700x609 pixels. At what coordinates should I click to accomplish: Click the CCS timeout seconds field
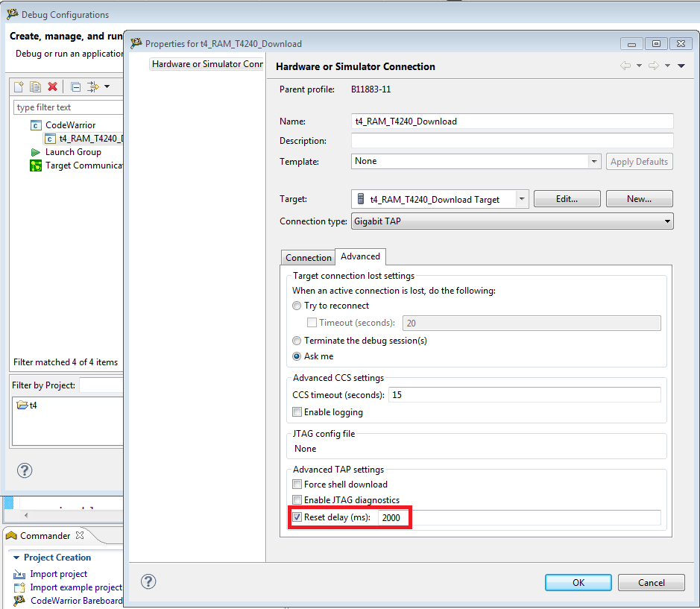(525, 394)
